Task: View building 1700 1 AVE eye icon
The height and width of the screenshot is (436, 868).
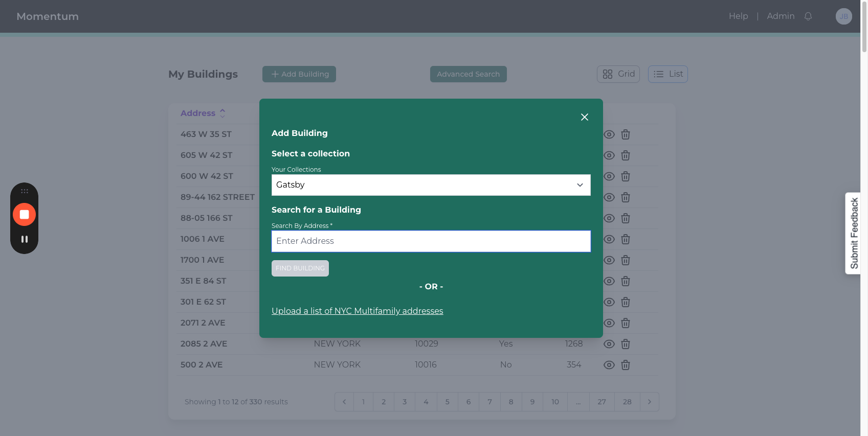Action: (609, 260)
